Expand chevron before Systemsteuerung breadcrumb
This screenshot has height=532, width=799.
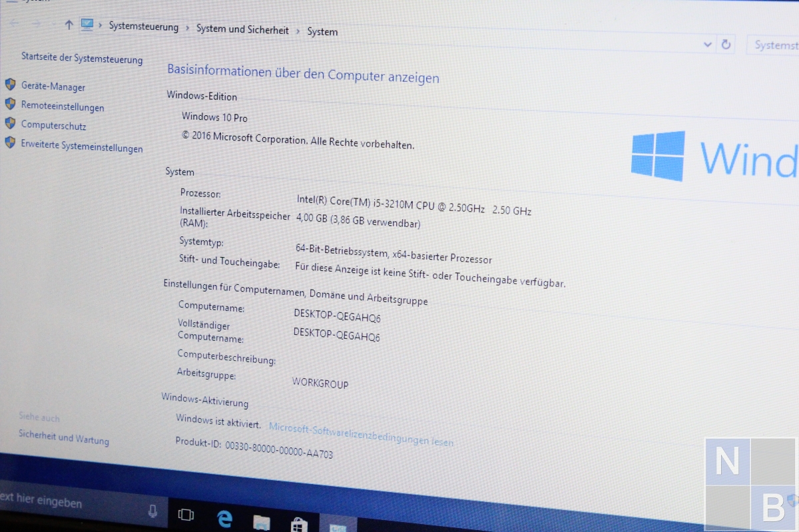pyautogui.click(x=101, y=25)
